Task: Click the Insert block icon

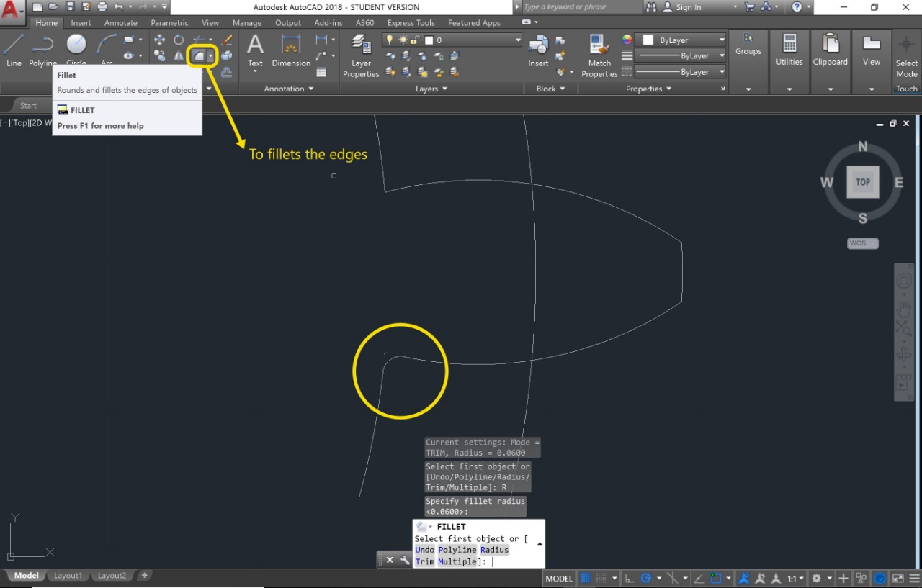Action: [538, 49]
